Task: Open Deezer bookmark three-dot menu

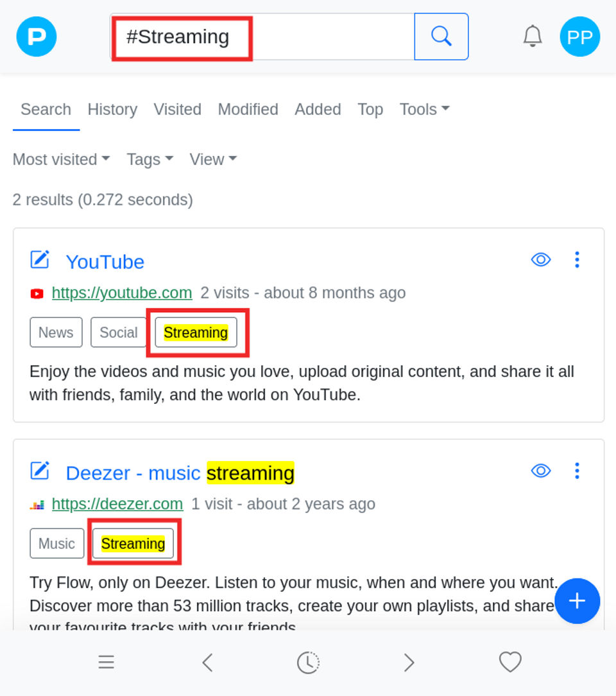Action: [577, 471]
